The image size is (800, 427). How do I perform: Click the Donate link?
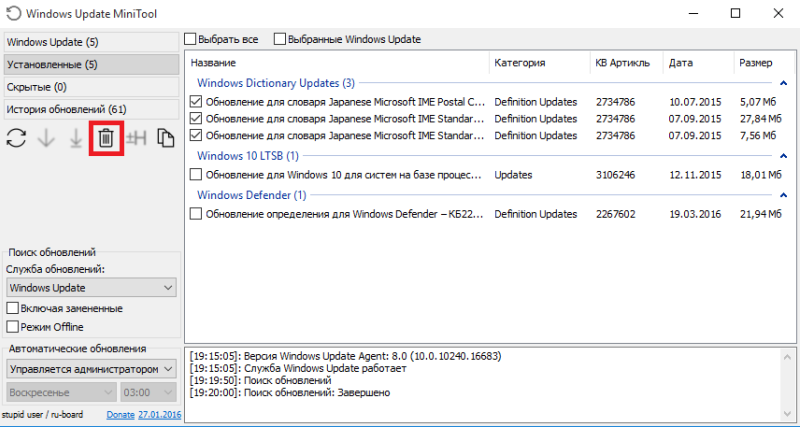pyautogui.click(x=120, y=415)
